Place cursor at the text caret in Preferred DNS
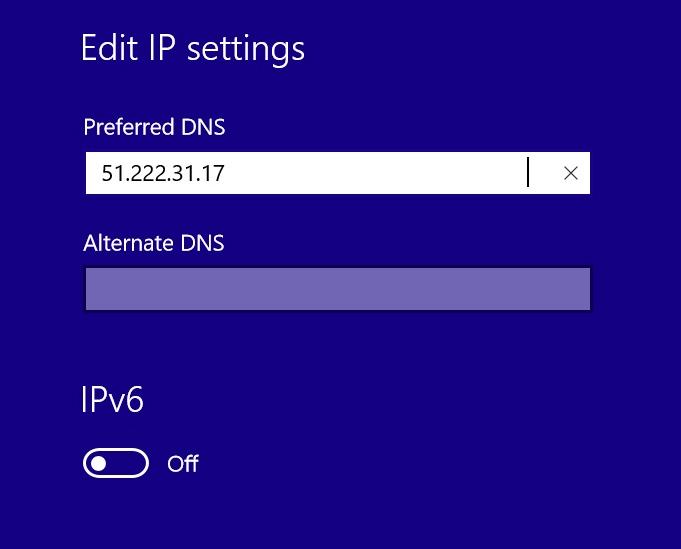This screenshot has height=549, width=681. [x=528, y=173]
